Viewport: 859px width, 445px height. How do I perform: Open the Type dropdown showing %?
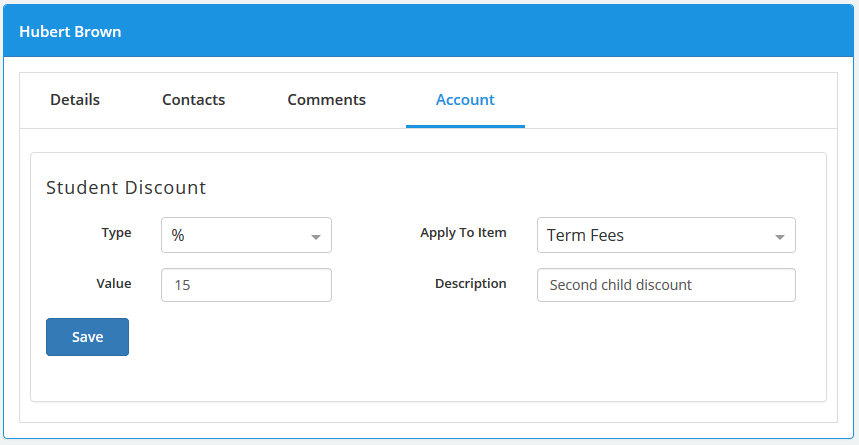(247, 235)
